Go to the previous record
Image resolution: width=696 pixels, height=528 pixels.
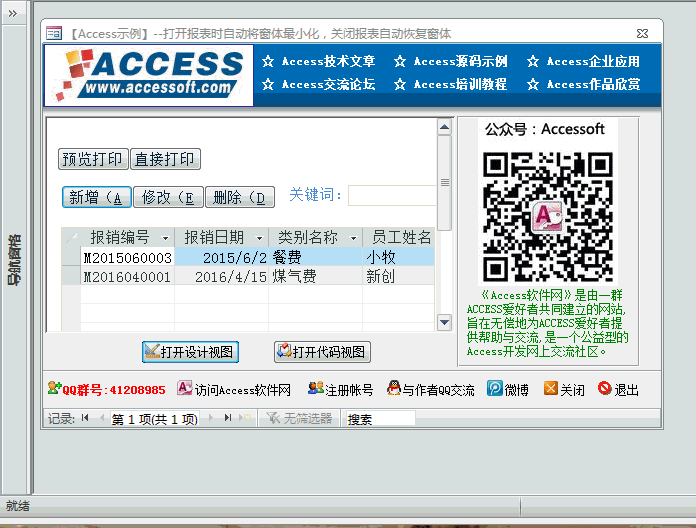point(102,418)
